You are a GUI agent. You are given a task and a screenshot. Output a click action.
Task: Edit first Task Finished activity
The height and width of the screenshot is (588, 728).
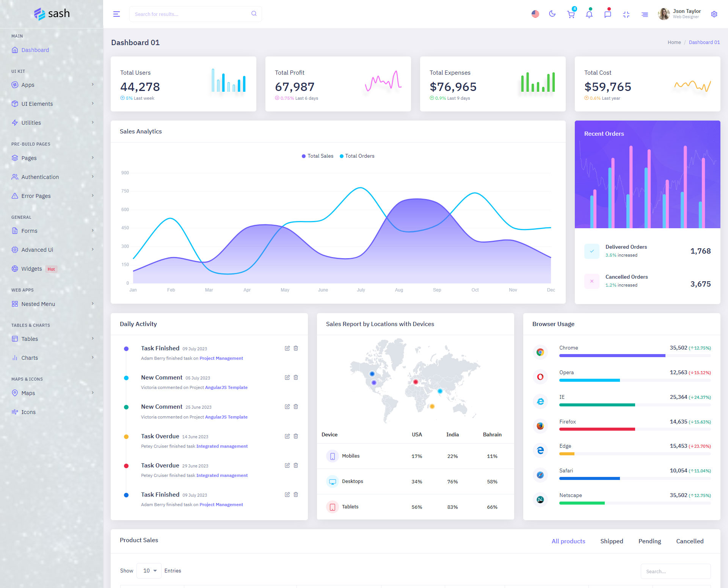pos(287,348)
